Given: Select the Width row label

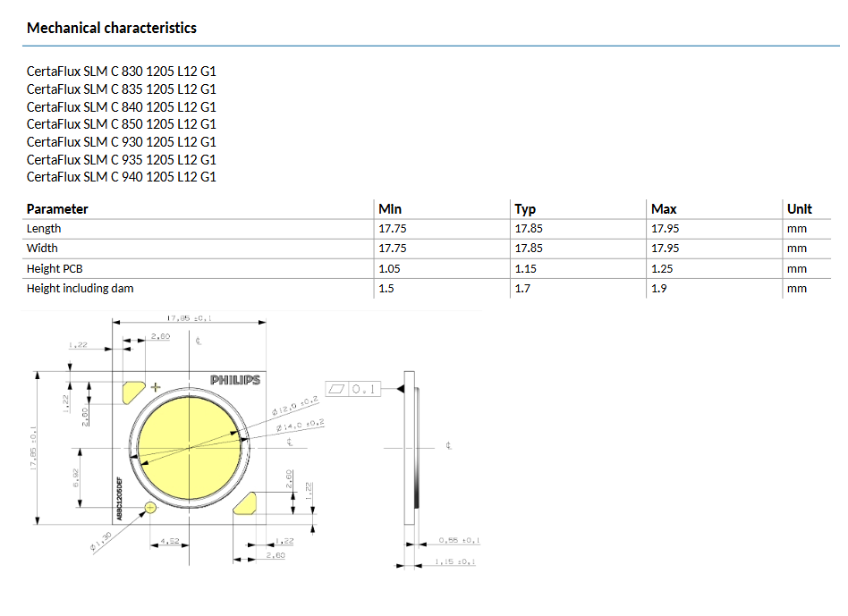Looking at the screenshot, I should [42, 248].
